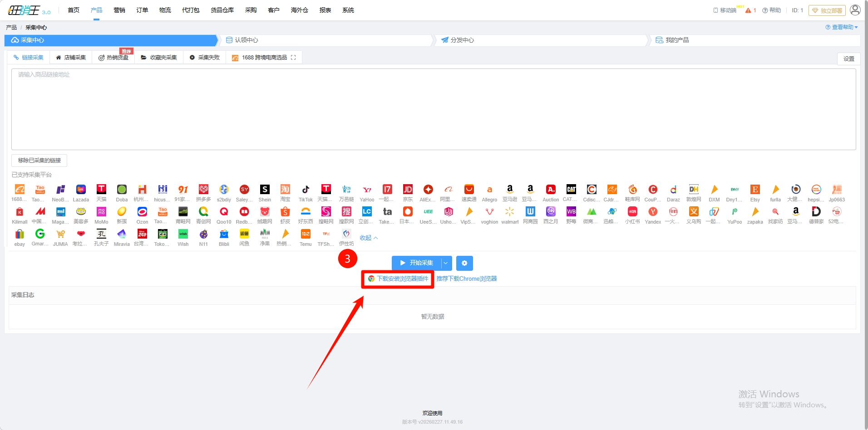868x430 pixels.
Task: Choose the Temu platform icon
Action: click(x=306, y=234)
